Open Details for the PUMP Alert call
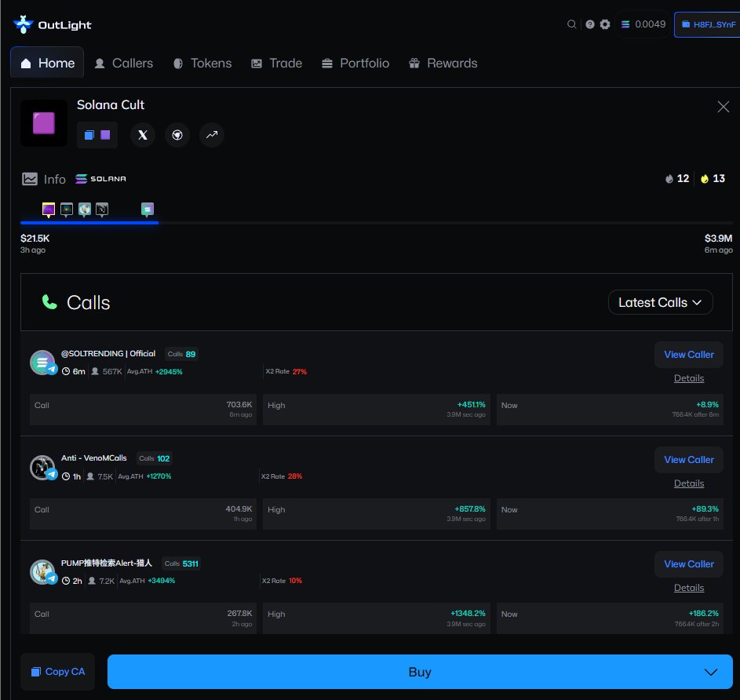 click(688, 588)
